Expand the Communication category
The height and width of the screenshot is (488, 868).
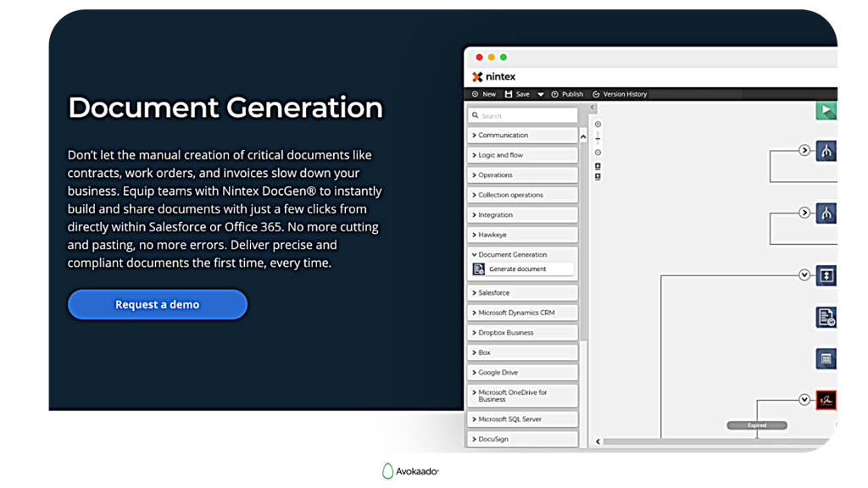click(x=522, y=135)
